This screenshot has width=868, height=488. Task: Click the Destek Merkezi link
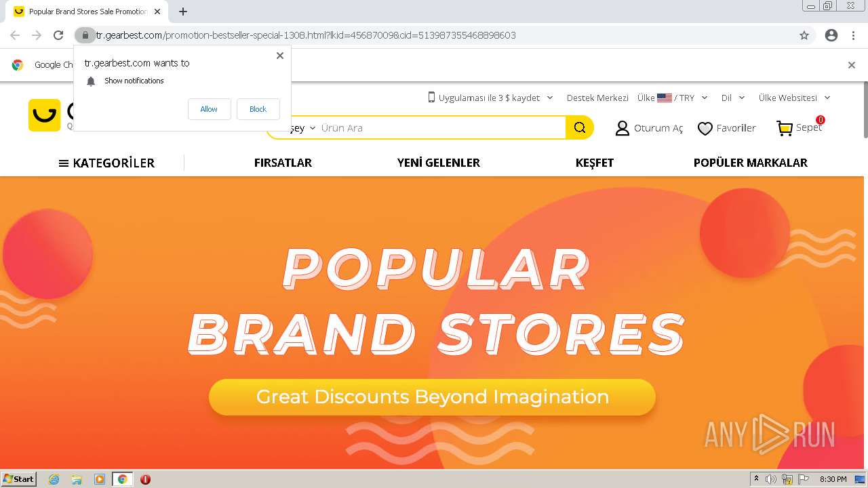597,98
